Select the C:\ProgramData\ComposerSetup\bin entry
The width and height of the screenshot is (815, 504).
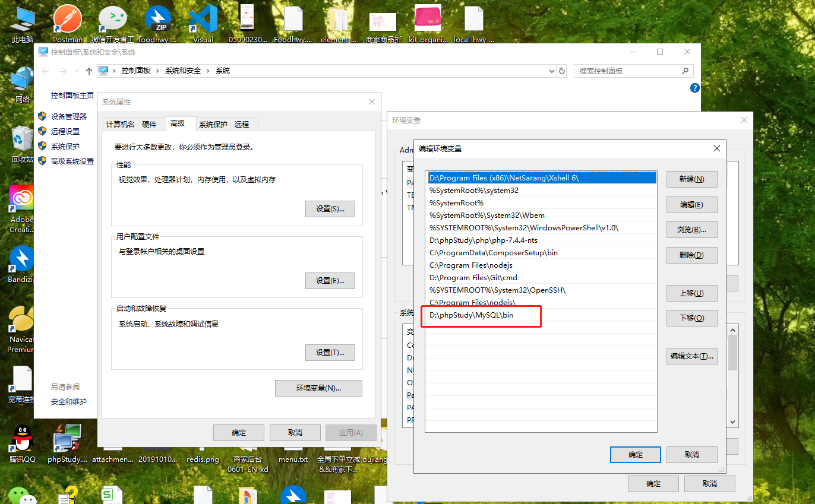(542, 253)
